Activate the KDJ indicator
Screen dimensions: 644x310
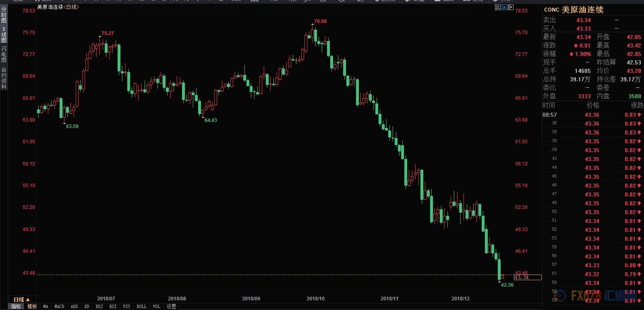click(x=99, y=306)
